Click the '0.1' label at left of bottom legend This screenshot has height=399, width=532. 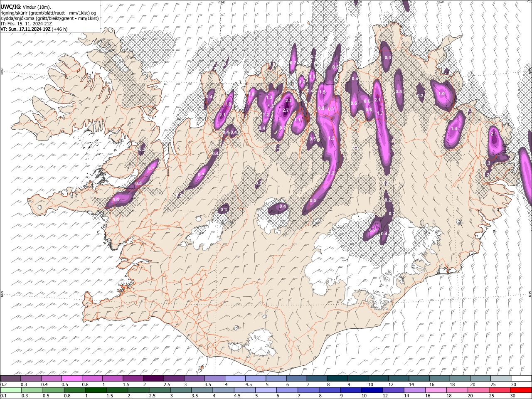click(3, 396)
